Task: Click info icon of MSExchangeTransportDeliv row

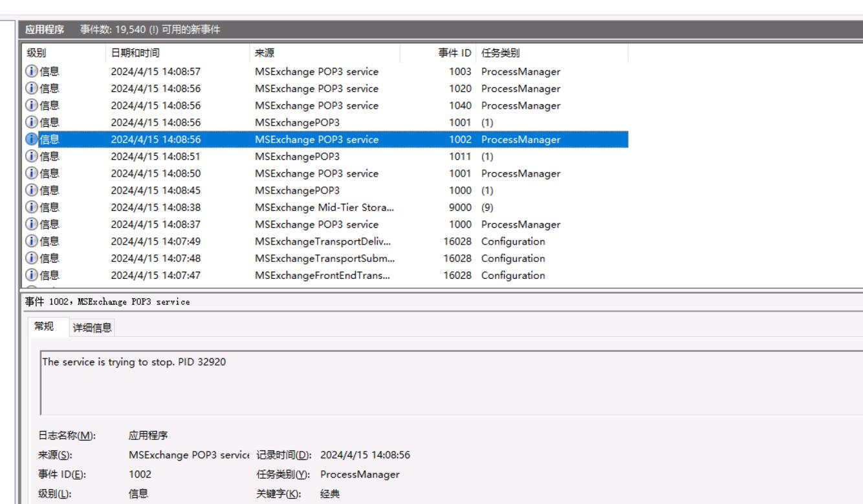Action: pyautogui.click(x=31, y=241)
